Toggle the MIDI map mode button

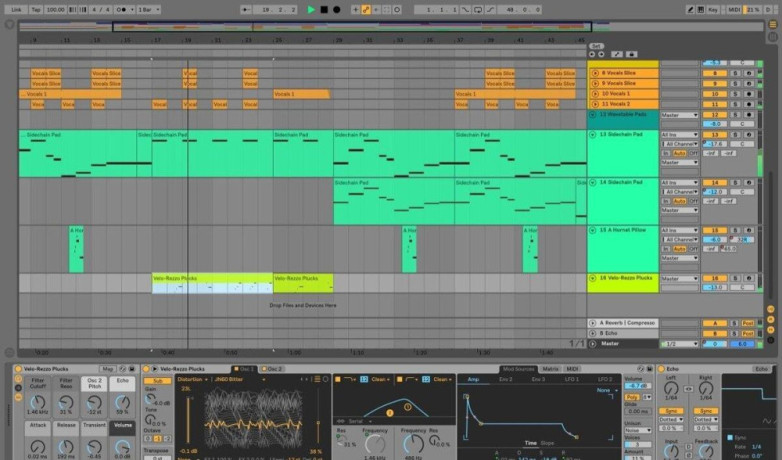pyautogui.click(x=734, y=9)
